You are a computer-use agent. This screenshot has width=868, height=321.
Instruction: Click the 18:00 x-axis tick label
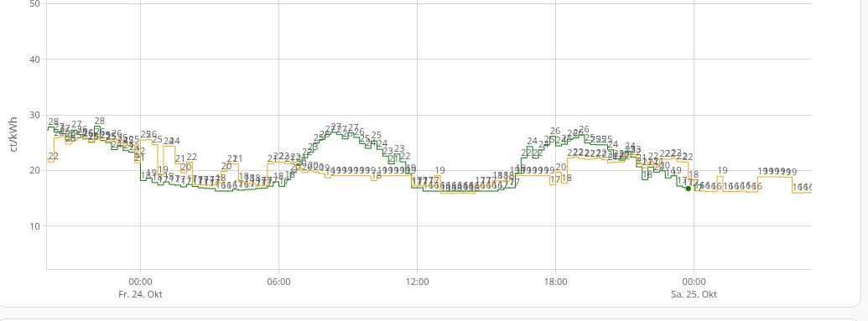555,282
